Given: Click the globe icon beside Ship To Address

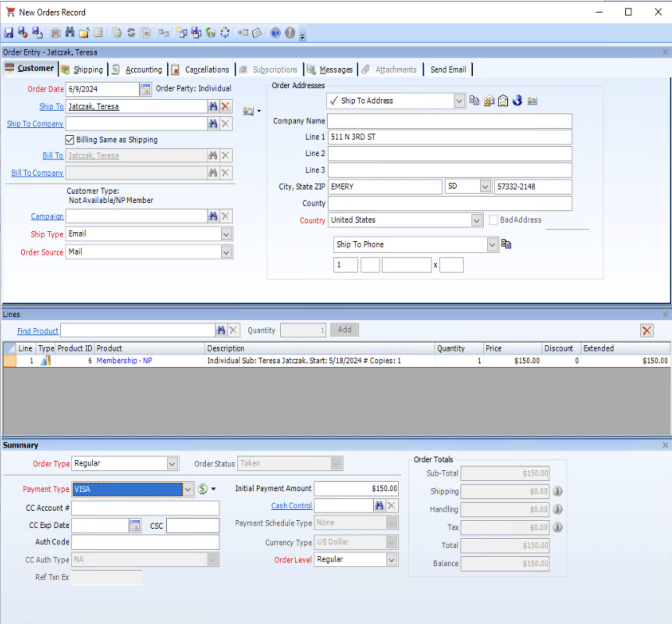Looking at the screenshot, I should point(517,101).
